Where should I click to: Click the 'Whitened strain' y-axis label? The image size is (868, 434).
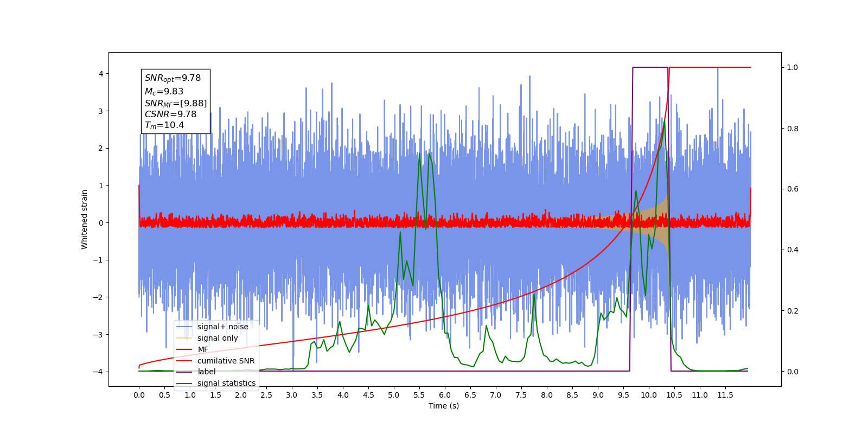click(84, 219)
